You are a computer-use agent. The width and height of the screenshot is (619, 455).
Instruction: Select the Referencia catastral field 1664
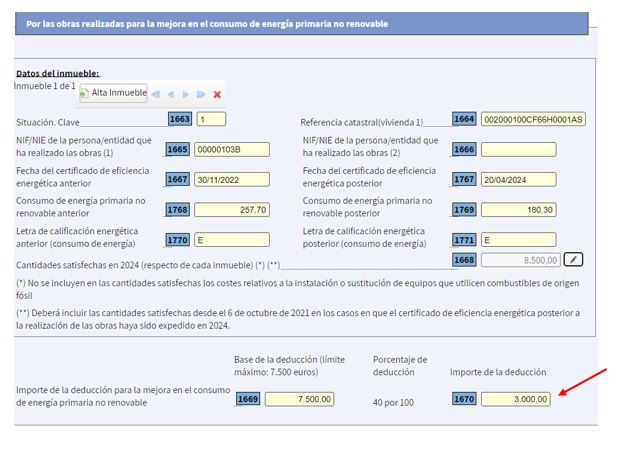pyautogui.click(x=532, y=119)
